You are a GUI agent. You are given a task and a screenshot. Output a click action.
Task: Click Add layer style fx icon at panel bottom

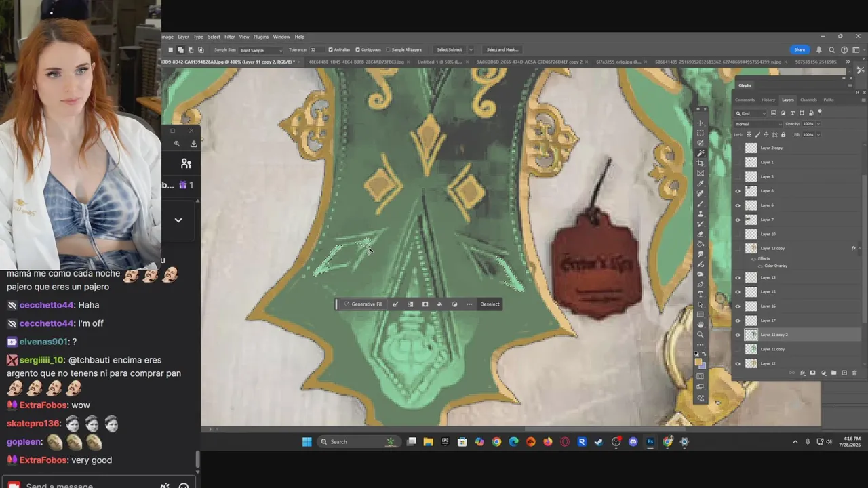(x=803, y=373)
